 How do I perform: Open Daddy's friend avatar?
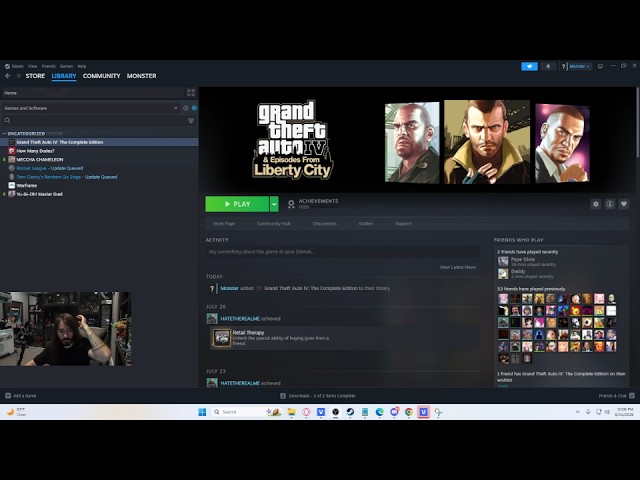point(503,273)
